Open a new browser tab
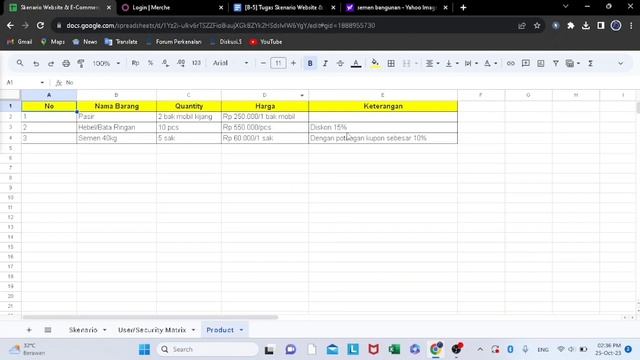The width and height of the screenshot is (640, 360). pyautogui.click(x=463, y=7)
